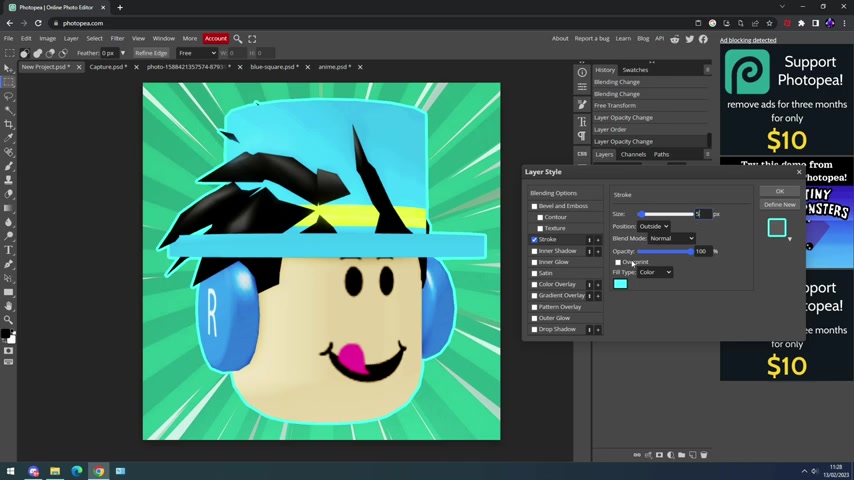Image resolution: width=854 pixels, height=480 pixels.
Task: Open the Properties panel icon
Action: click(582, 87)
